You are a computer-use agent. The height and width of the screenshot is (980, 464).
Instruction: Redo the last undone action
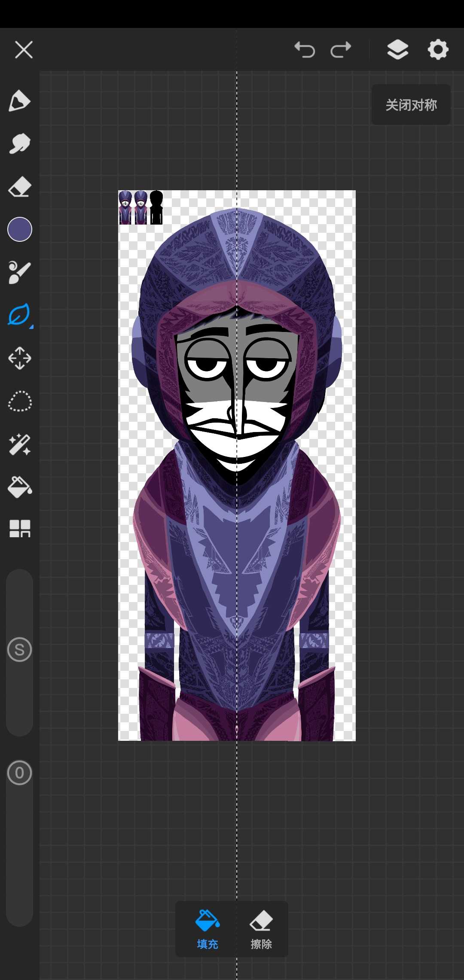click(x=341, y=50)
